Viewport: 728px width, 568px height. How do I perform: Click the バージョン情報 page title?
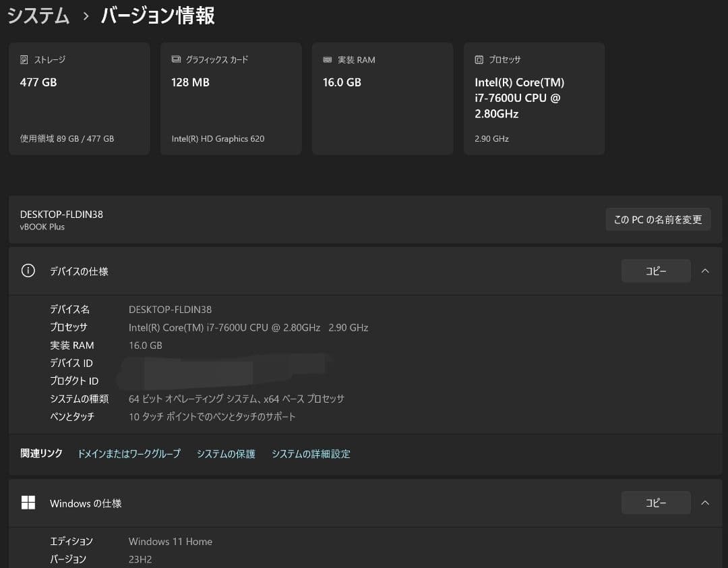coord(158,16)
